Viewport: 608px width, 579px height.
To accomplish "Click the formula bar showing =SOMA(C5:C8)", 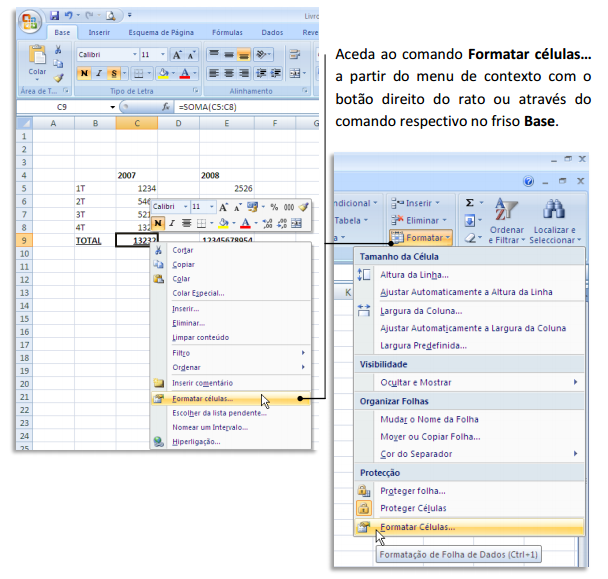I will [x=240, y=106].
